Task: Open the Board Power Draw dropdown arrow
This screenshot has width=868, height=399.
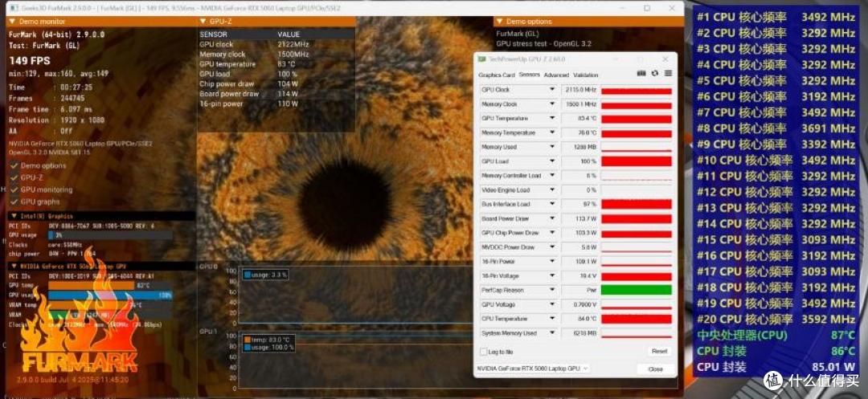Action: 552,219
